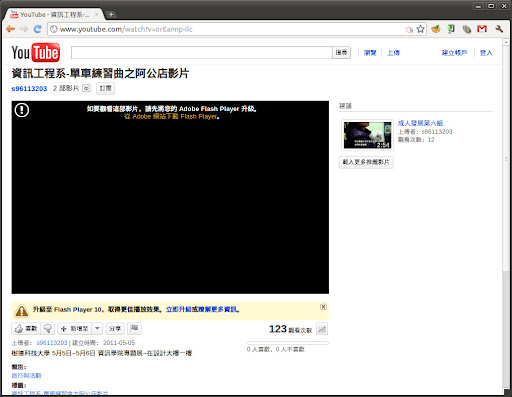Click the green and white extension icon
This screenshot has height=397, width=512.
click(451, 29)
